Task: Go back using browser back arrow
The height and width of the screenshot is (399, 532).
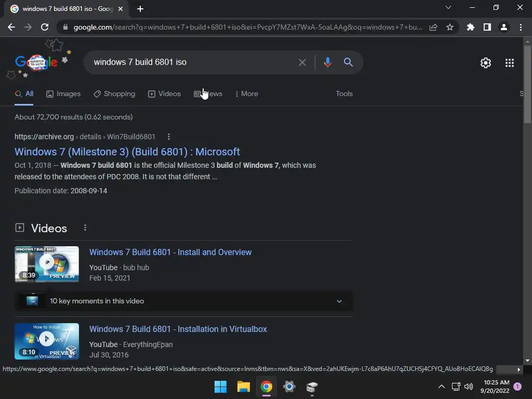Action: pyautogui.click(x=11, y=27)
